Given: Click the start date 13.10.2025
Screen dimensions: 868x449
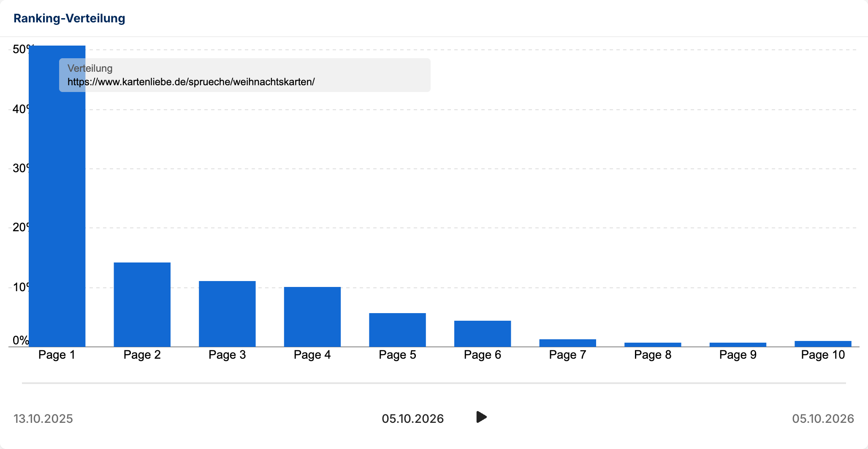Looking at the screenshot, I should click(43, 419).
